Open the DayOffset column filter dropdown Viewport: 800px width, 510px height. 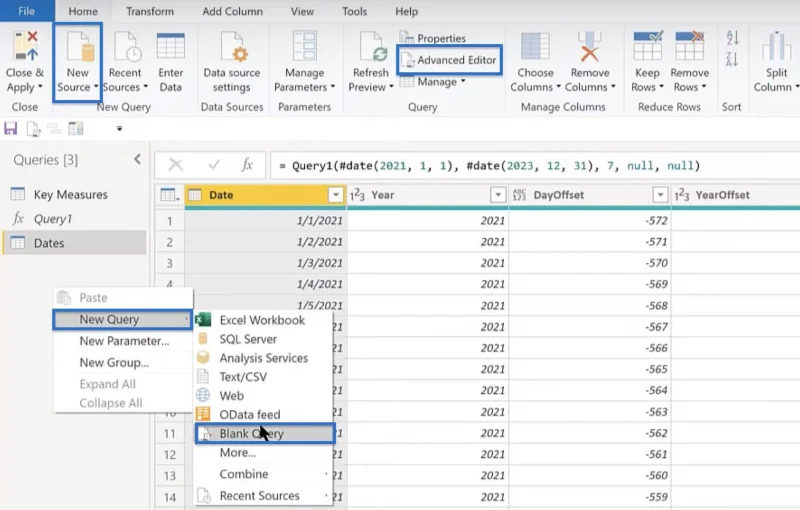pyautogui.click(x=660, y=195)
